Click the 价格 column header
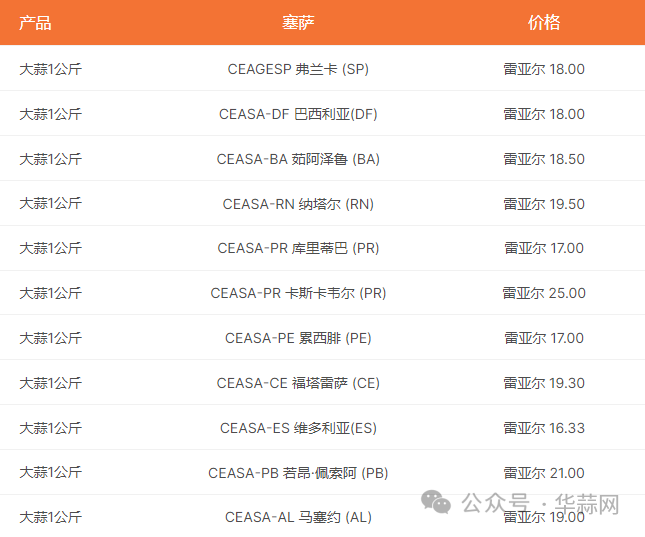Image resolution: width=645 pixels, height=537 pixels. (x=544, y=23)
